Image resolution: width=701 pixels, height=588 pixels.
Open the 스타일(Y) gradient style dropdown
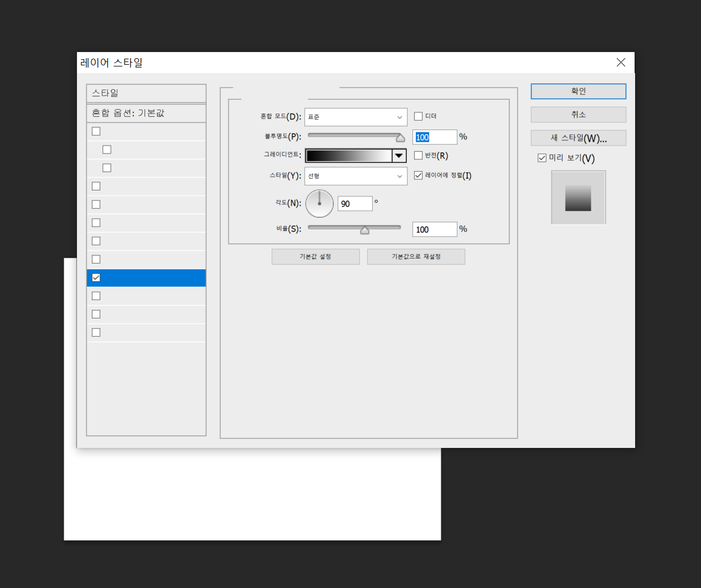355,176
